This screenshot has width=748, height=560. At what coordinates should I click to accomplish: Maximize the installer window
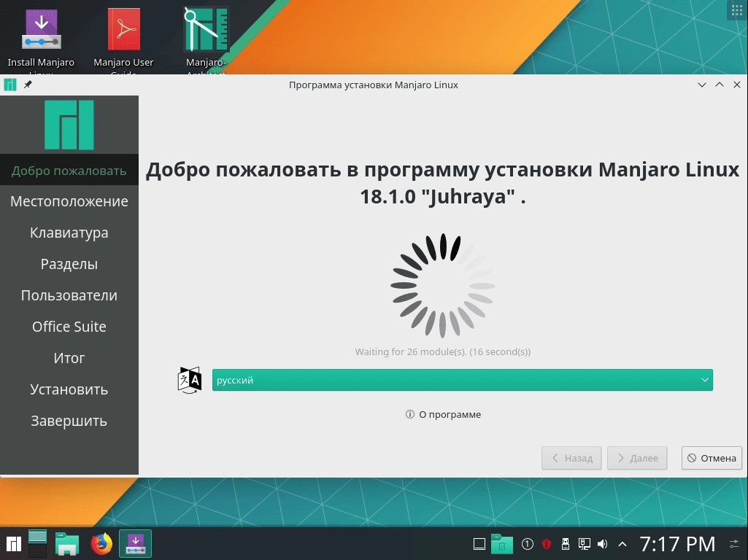click(x=720, y=85)
